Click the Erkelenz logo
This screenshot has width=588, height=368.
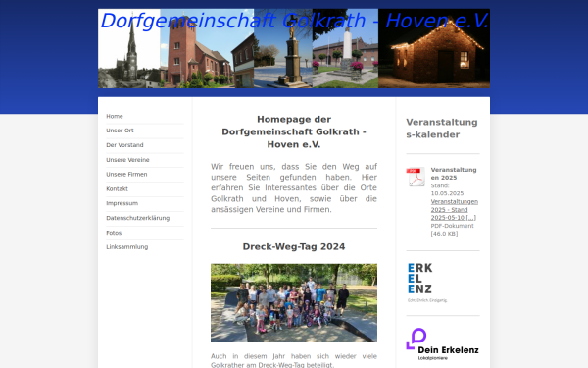(x=427, y=283)
